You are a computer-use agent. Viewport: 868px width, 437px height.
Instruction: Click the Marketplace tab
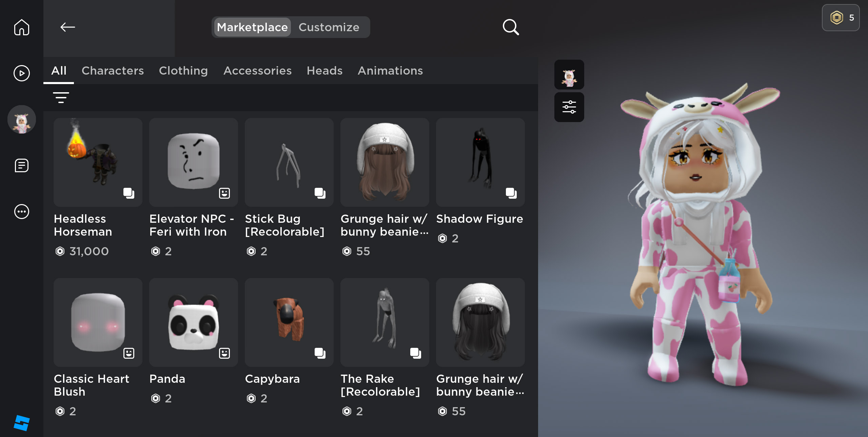[252, 27]
